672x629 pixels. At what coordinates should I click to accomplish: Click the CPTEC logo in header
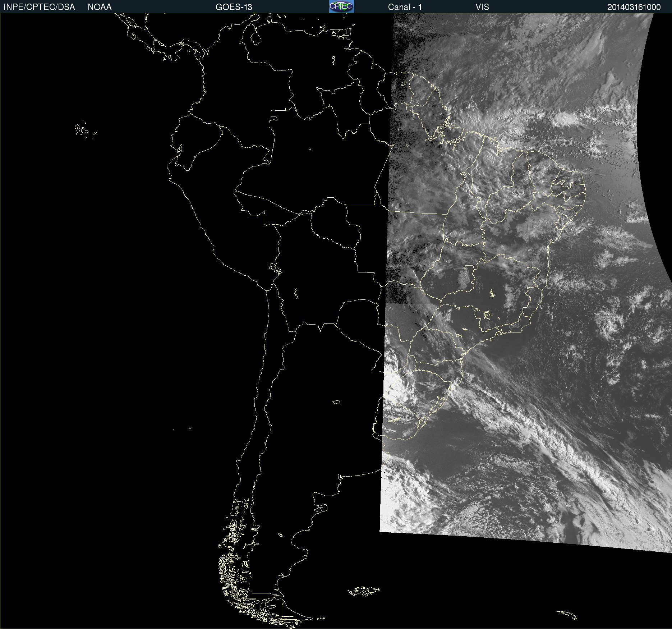click(x=341, y=6)
